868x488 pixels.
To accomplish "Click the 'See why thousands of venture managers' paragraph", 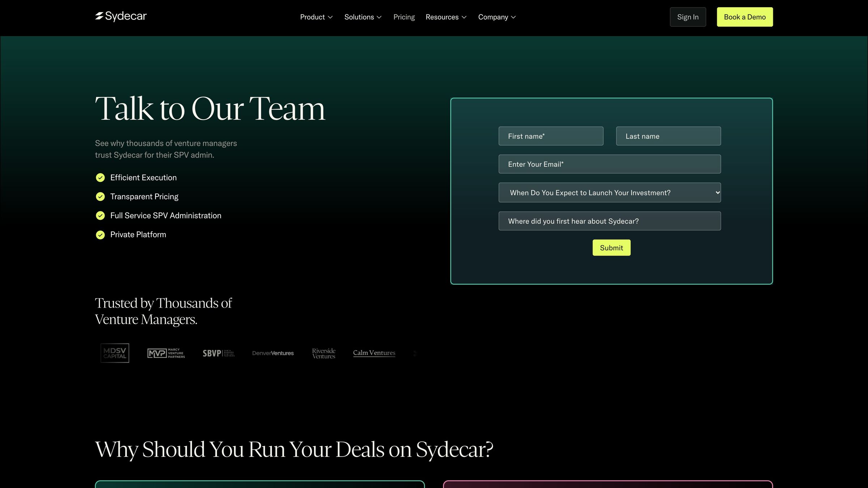I will click(166, 149).
